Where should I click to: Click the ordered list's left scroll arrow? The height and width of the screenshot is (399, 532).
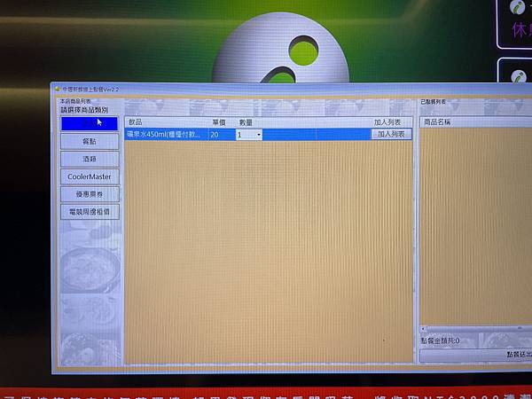[423, 328]
